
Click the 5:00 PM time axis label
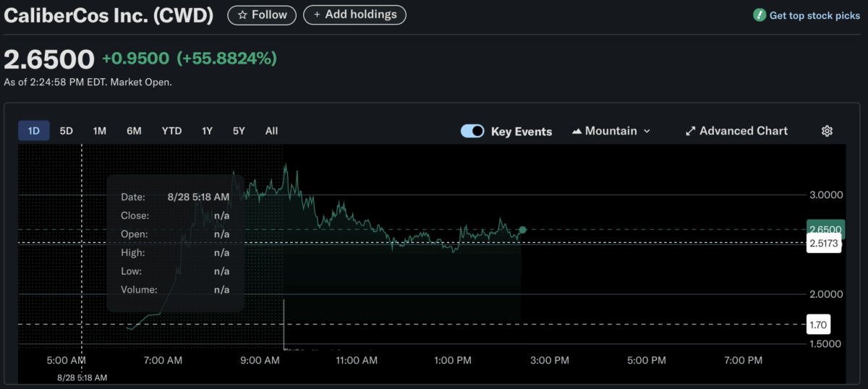[x=646, y=360]
